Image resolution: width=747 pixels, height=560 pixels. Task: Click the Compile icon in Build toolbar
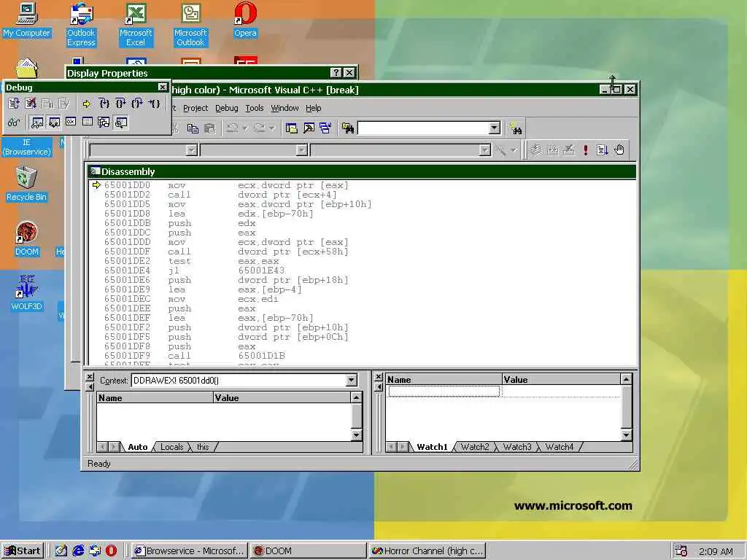point(536,150)
